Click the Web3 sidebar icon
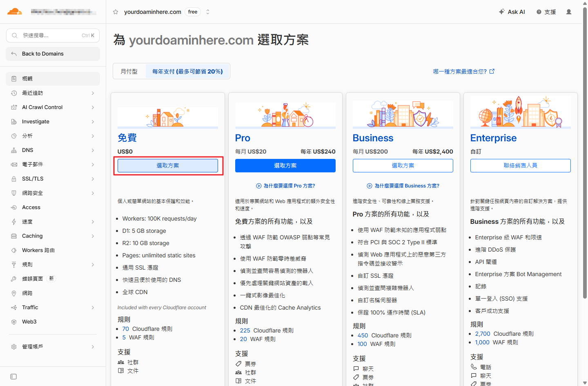 pyautogui.click(x=14, y=322)
